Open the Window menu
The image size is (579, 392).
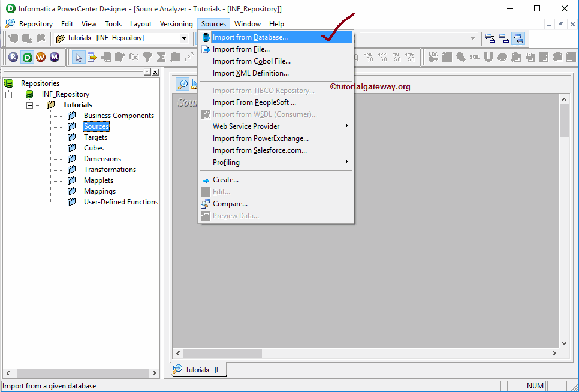coord(247,24)
